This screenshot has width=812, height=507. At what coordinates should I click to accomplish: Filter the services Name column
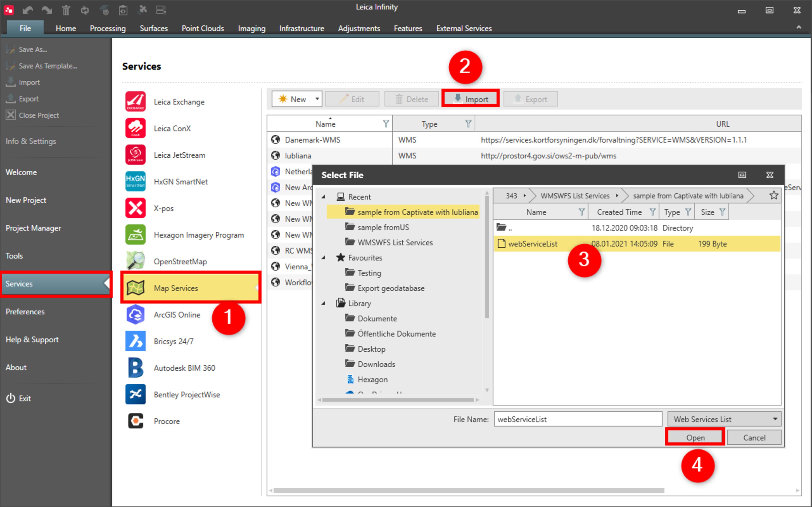click(x=386, y=124)
